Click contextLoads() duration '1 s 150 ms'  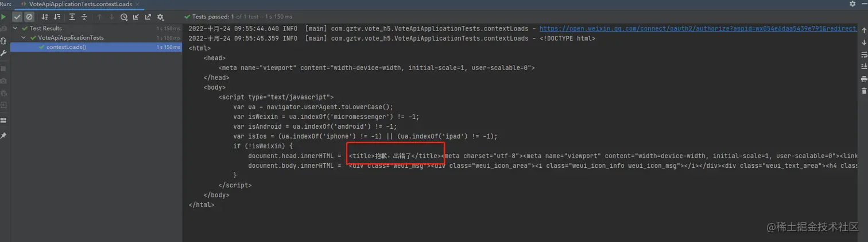point(169,47)
